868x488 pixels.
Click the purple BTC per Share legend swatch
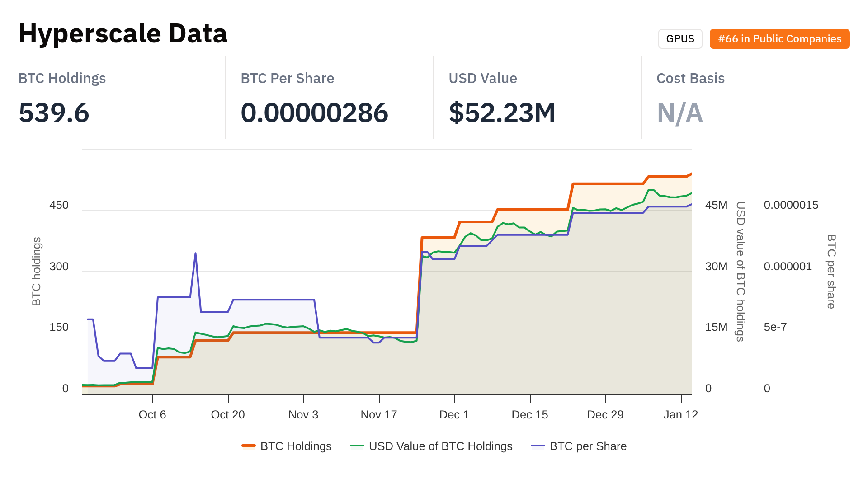click(538, 446)
